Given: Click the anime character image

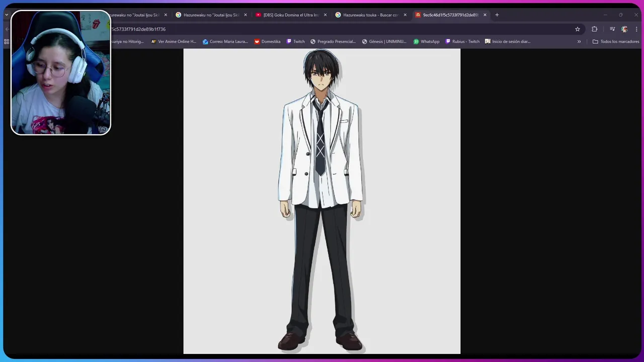Looking at the screenshot, I should (322, 201).
